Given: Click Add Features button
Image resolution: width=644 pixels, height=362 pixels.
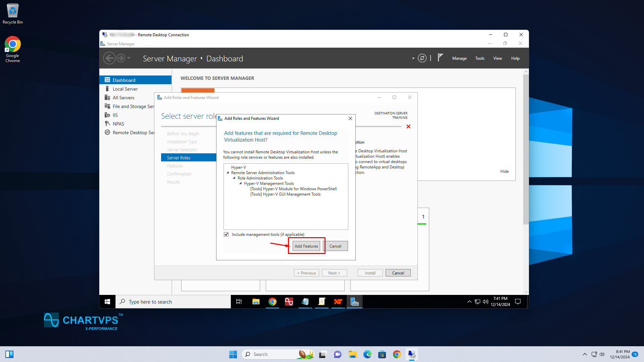Looking at the screenshot, I should [306, 246].
